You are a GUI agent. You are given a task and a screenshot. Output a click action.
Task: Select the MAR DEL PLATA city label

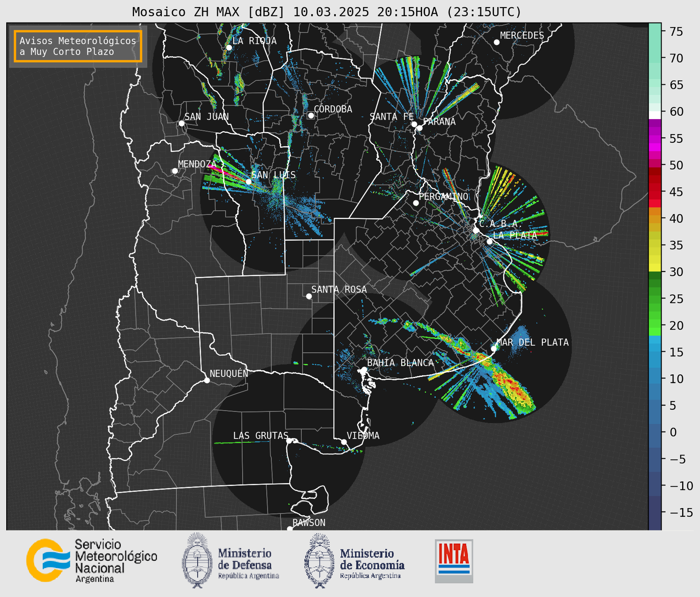pyautogui.click(x=532, y=343)
